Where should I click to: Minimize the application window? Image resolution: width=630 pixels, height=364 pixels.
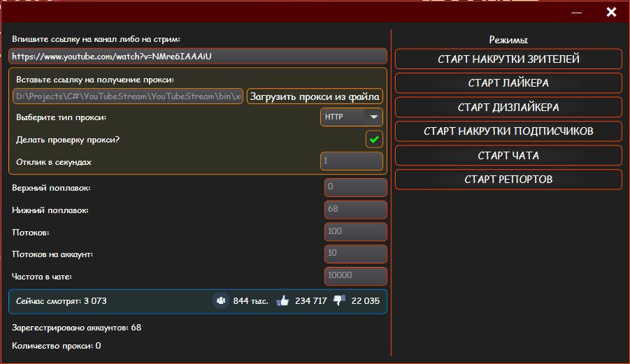577,13
